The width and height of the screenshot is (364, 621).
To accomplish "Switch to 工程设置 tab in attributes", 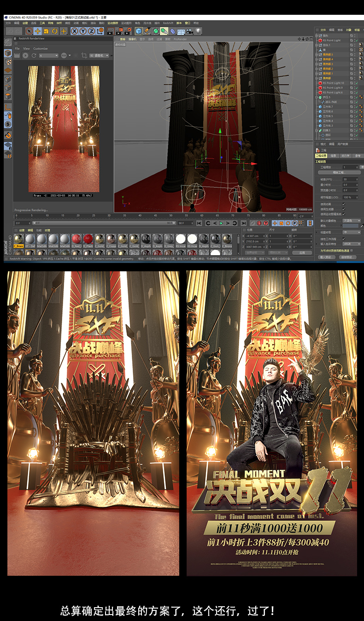I will tap(321, 155).
